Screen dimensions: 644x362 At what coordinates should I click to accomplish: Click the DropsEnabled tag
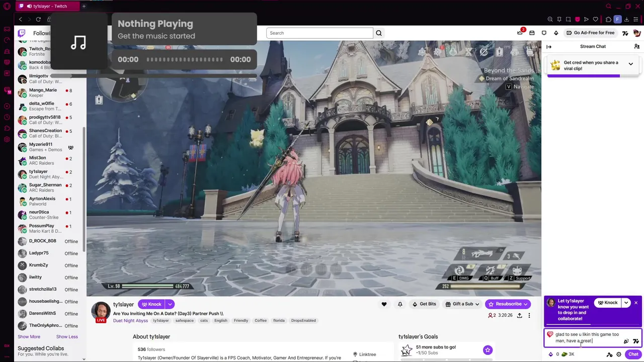click(303, 320)
